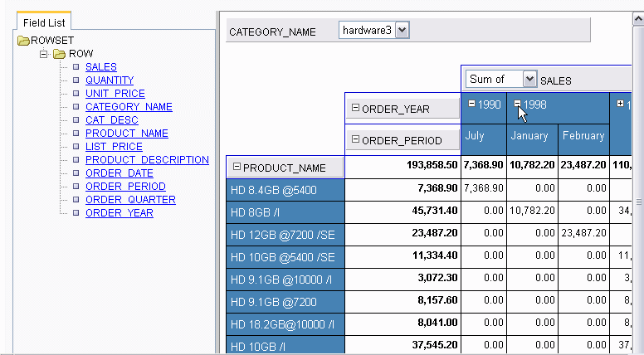Click the UNIT_PRICE field link

click(115, 94)
